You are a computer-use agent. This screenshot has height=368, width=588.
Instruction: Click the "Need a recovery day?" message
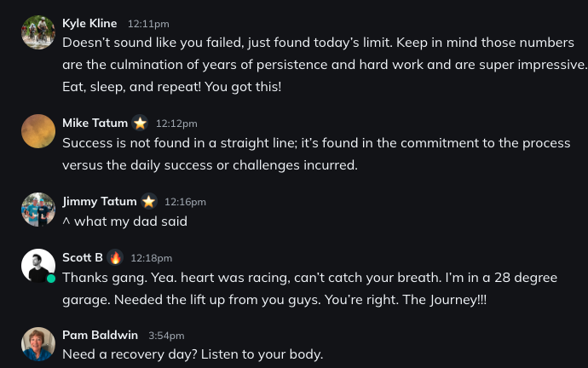click(193, 354)
